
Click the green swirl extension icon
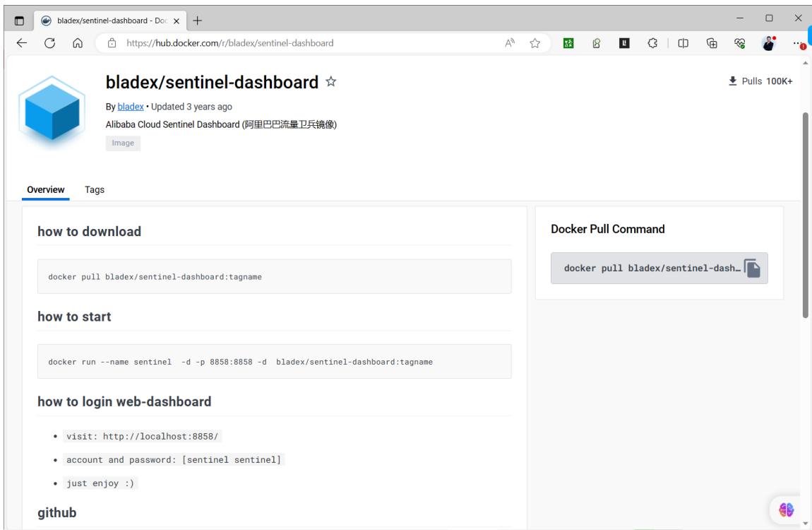pos(597,44)
